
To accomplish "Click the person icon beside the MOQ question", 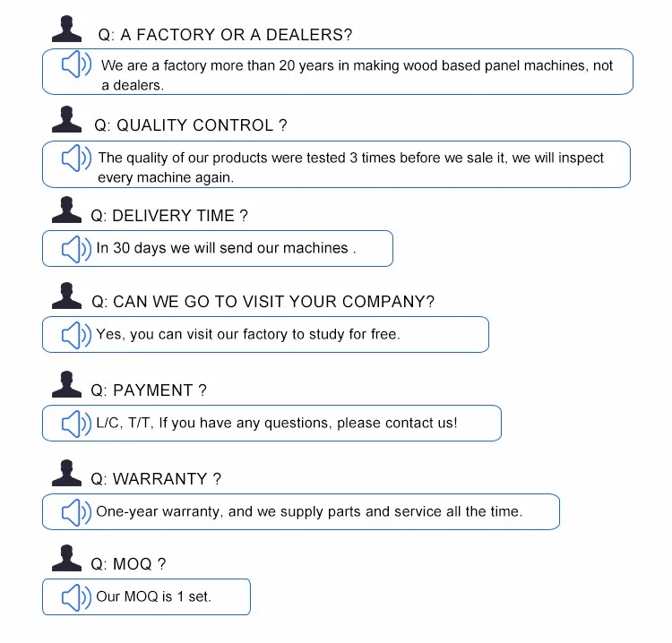I will [x=66, y=559].
